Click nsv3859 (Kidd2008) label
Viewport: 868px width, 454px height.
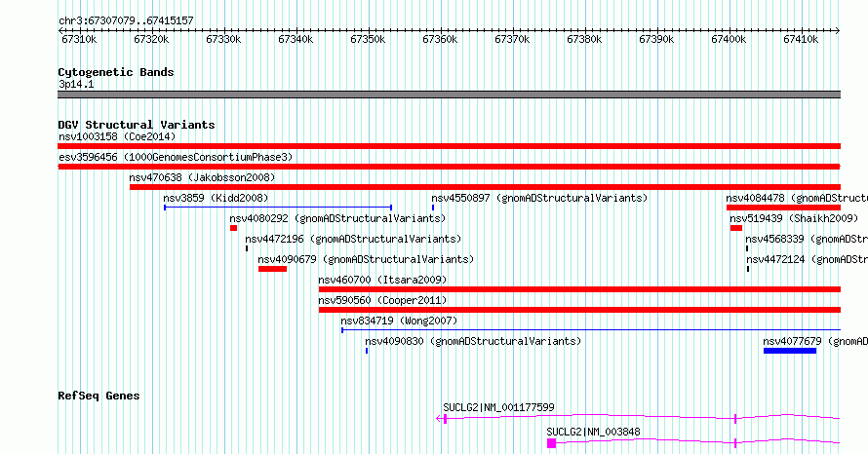pyautogui.click(x=216, y=198)
